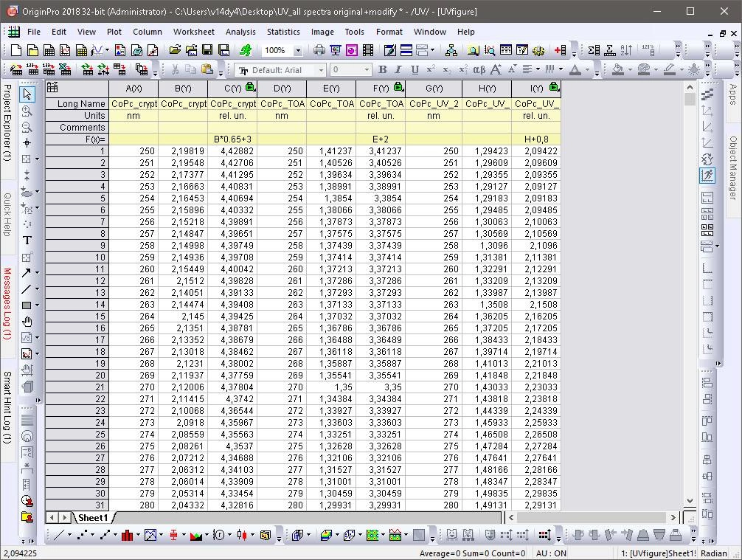Click the lock icon on column I(Y)

(554, 86)
